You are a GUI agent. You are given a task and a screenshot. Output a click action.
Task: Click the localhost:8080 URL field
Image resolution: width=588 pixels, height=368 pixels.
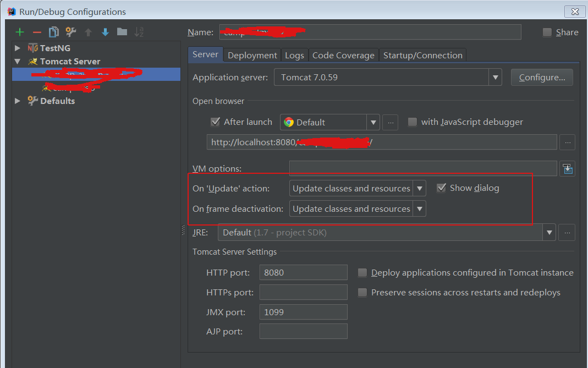382,142
